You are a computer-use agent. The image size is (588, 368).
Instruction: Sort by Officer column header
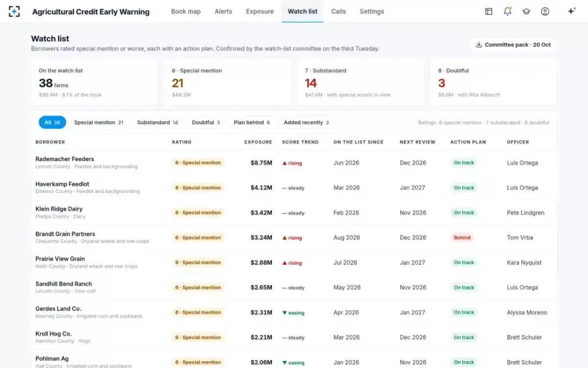click(518, 142)
